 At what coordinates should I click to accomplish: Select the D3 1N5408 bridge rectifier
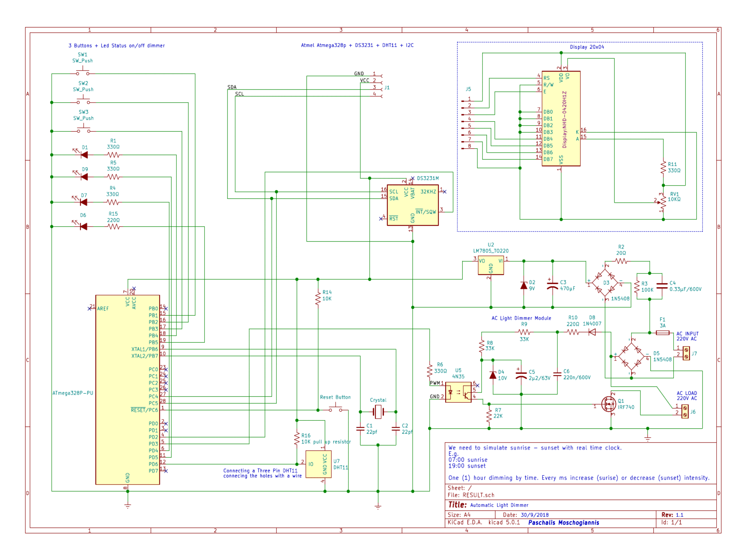[605, 283]
